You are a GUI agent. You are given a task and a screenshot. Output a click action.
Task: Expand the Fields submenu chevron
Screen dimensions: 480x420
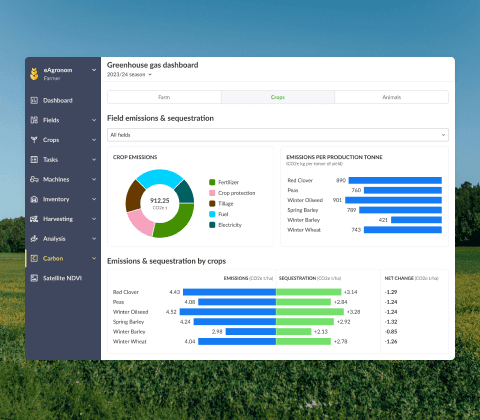pos(94,120)
